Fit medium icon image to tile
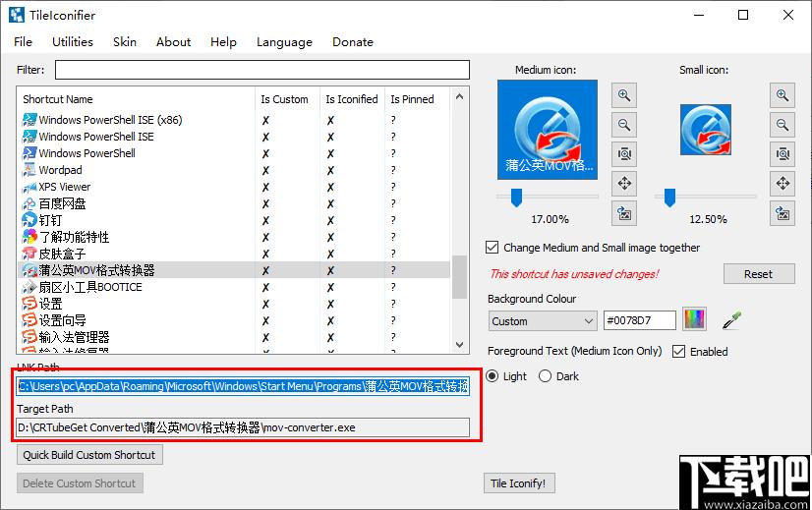 624,154
